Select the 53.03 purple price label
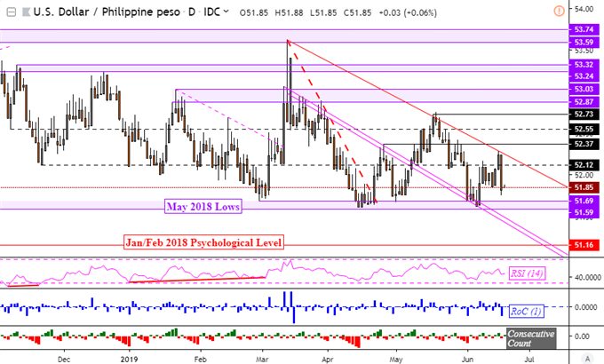The image size is (604, 364). coord(584,89)
